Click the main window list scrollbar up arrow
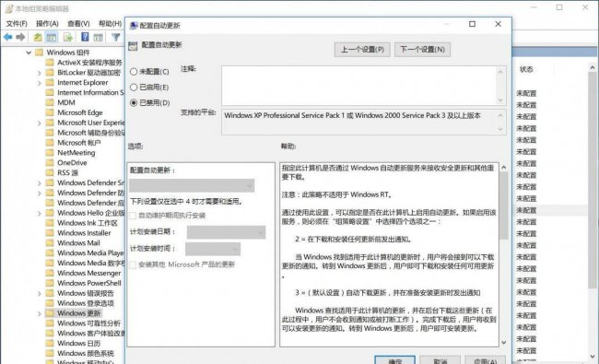Viewport: 599px width, 364px height. (593, 67)
